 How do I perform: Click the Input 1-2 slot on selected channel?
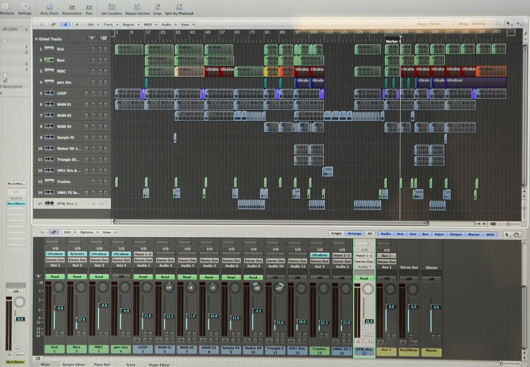(x=364, y=255)
